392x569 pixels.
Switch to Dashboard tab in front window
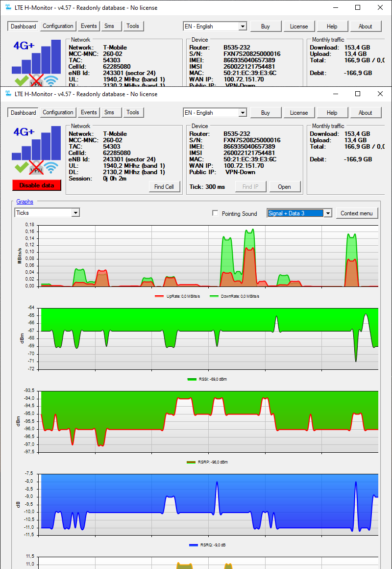point(23,112)
